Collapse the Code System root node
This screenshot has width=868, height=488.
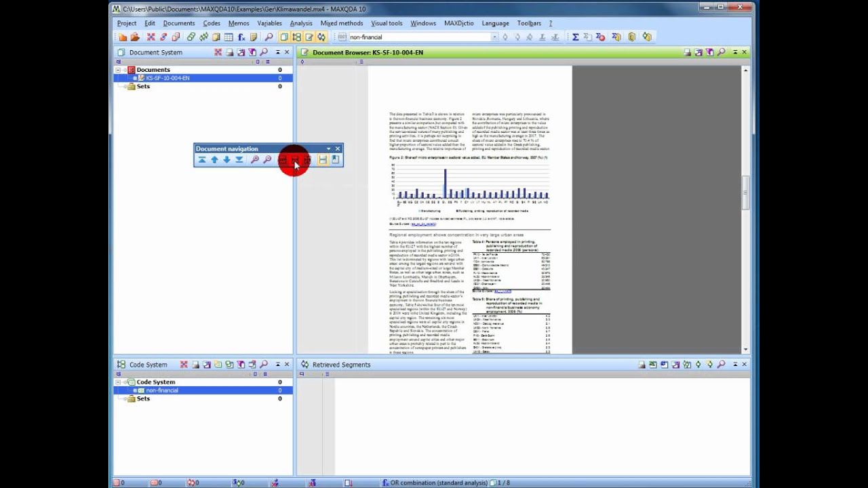(118, 382)
